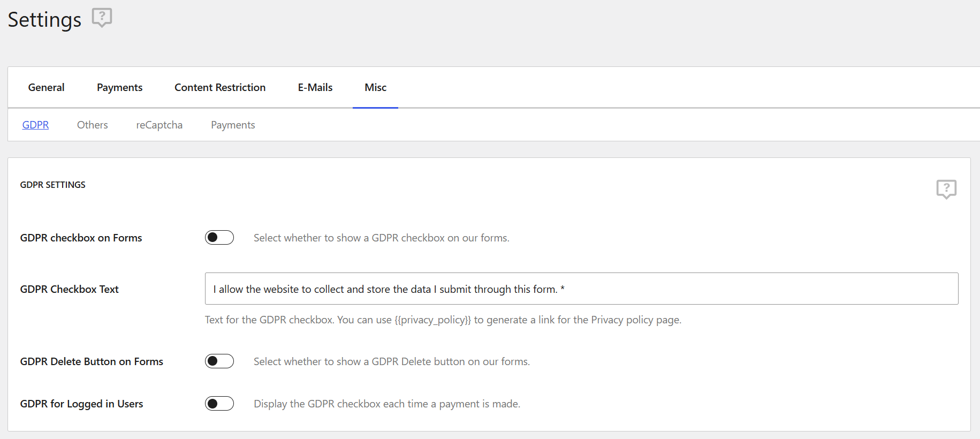This screenshot has height=439, width=980.
Task: Click the privacy_policy tag help text
Action: coord(443,320)
